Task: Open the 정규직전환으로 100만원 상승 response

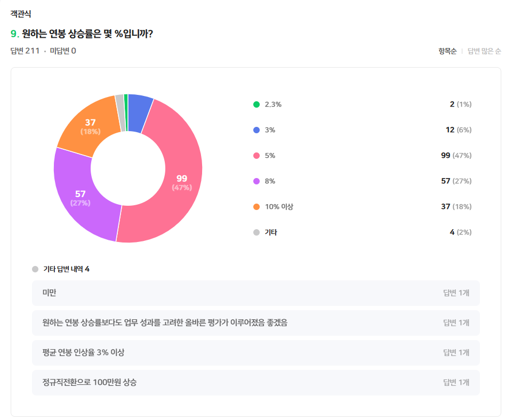Action: (x=256, y=383)
